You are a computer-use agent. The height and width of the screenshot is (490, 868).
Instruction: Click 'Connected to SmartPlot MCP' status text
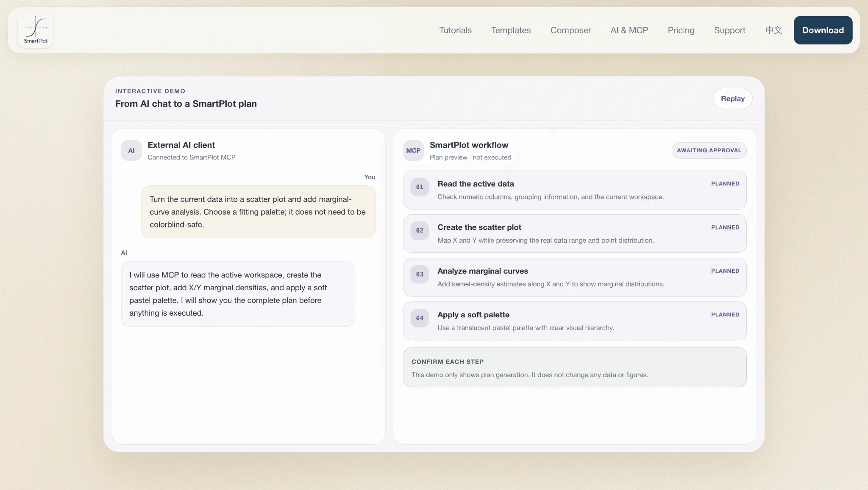[x=192, y=157]
